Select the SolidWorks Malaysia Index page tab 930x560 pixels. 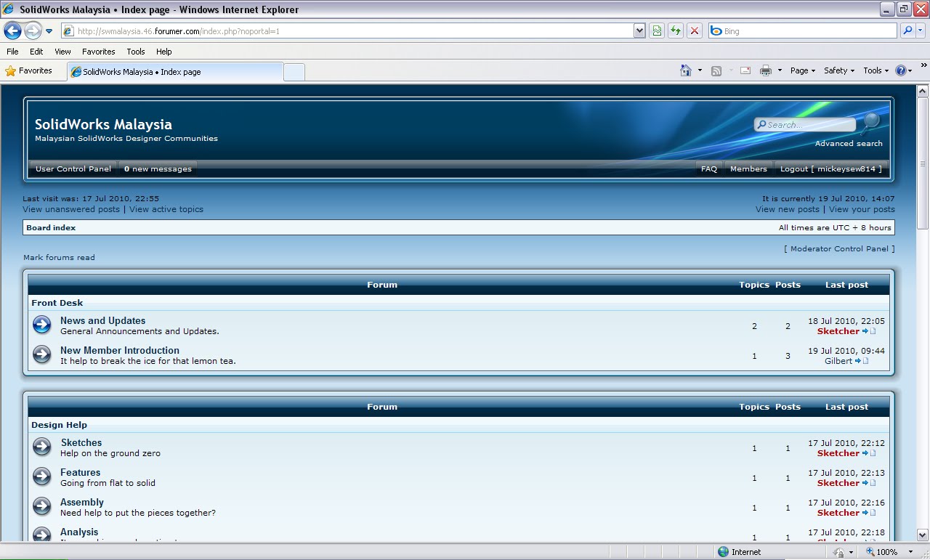[x=174, y=72]
